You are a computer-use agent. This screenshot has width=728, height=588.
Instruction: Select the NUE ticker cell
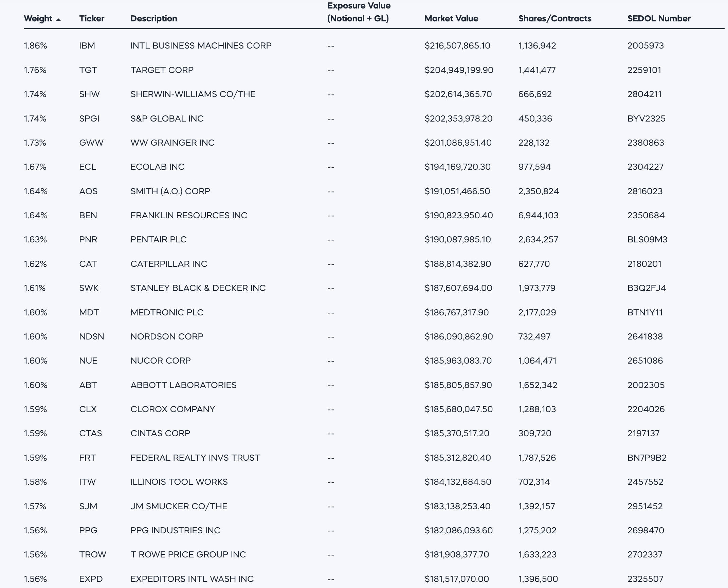(x=88, y=361)
